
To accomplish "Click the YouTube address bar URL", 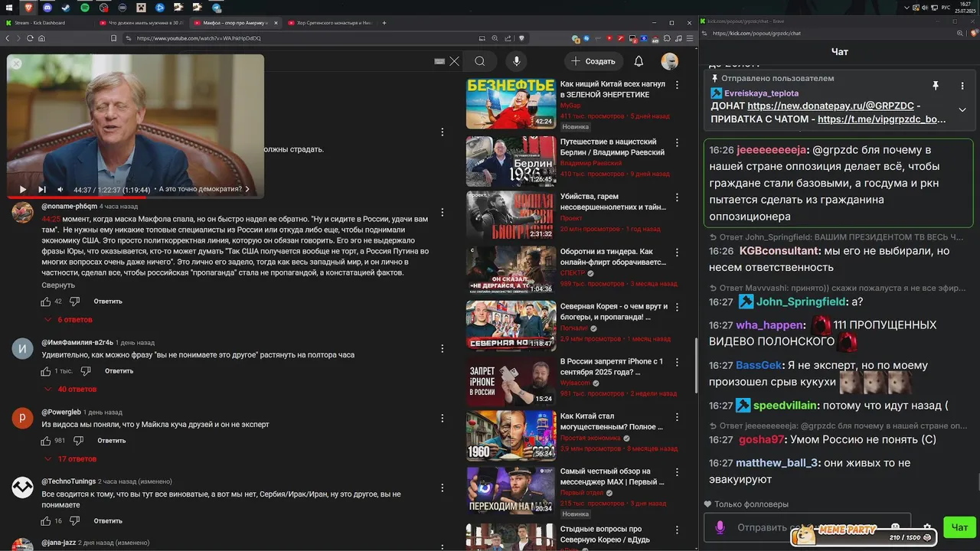I will tap(199, 37).
